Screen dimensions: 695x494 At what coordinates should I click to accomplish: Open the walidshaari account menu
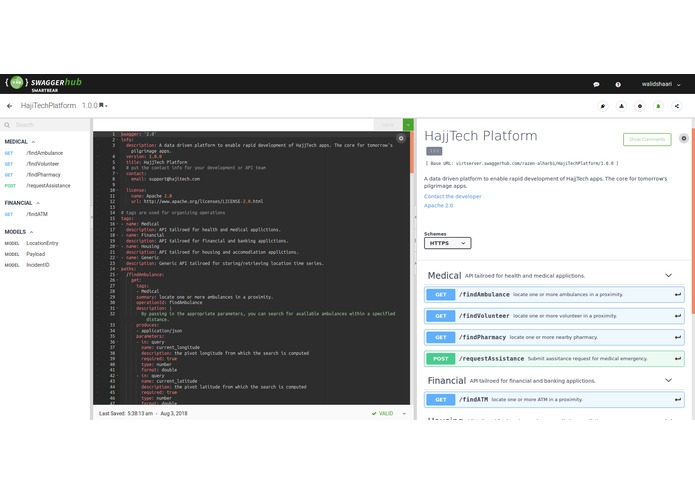[661, 84]
